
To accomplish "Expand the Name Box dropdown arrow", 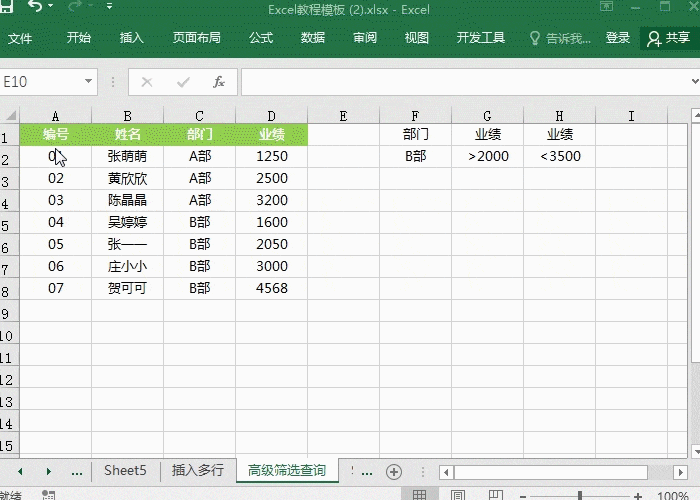I will click(x=89, y=82).
